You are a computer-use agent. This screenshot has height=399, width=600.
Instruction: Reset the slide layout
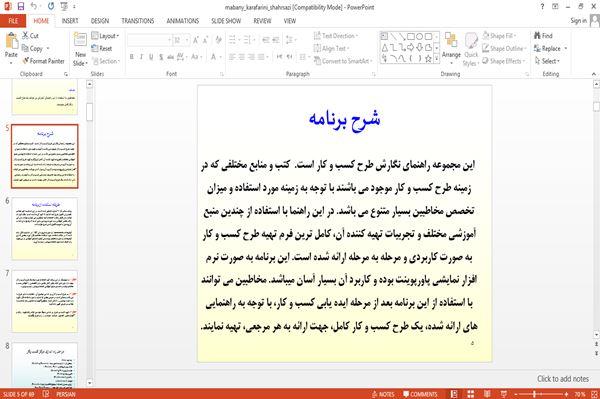click(102, 48)
